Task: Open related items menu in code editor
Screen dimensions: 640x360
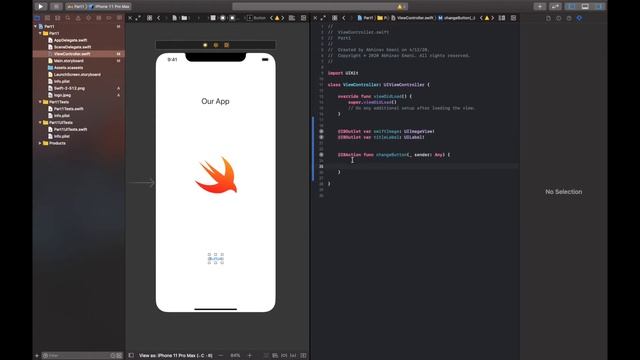Action: (335, 18)
